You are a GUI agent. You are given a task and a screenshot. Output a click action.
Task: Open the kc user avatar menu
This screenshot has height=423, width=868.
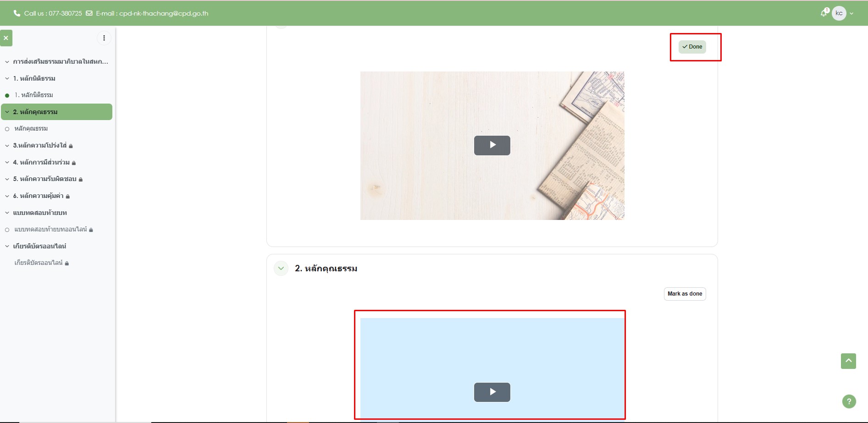(839, 13)
